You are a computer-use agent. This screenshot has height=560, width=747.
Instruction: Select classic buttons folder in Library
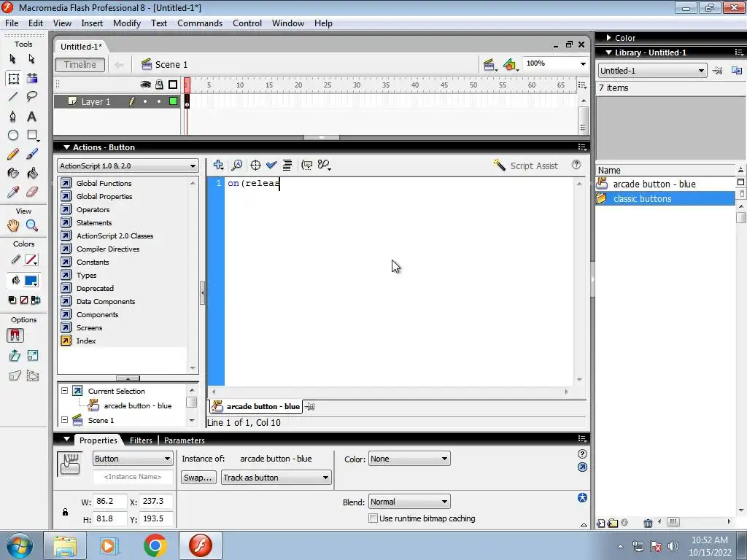coord(665,198)
